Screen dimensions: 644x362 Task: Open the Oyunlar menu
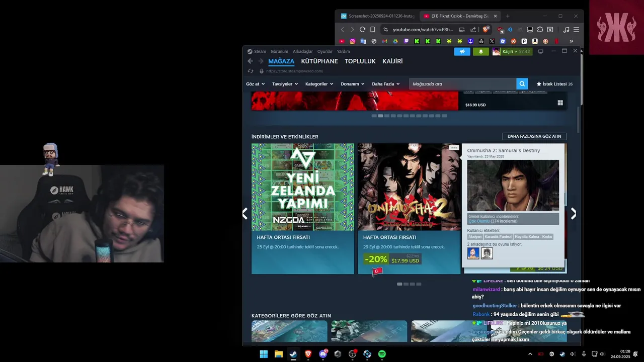(325, 51)
